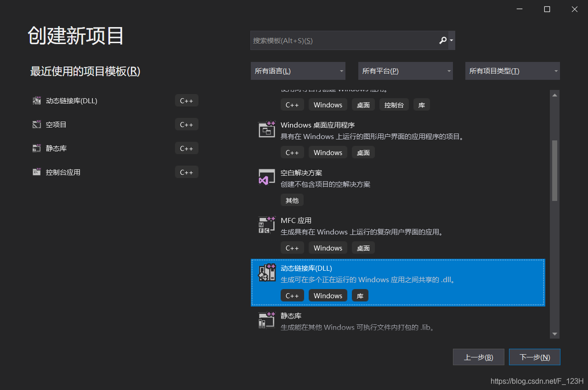The image size is (588, 390).
Task: Select the 空白解决方案 template title
Action: coord(301,173)
